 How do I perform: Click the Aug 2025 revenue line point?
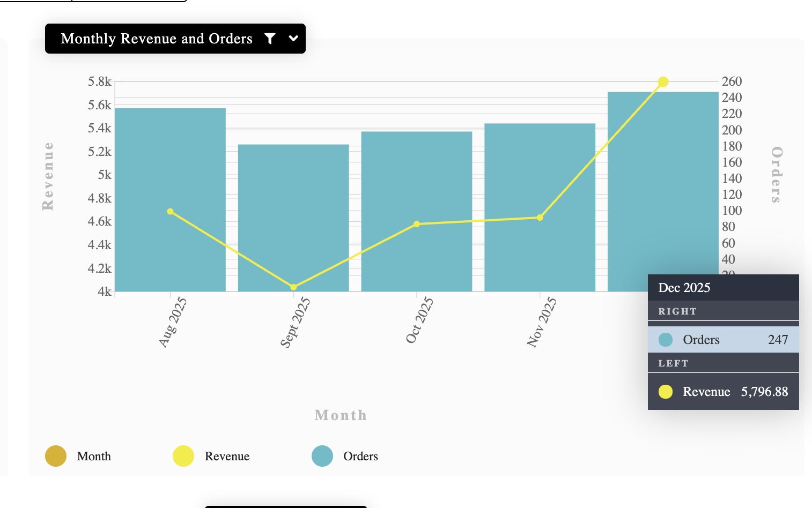(x=170, y=212)
